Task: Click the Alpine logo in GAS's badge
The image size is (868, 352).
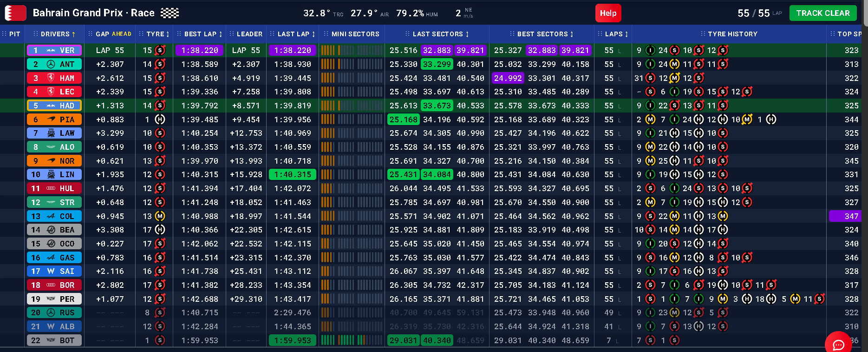Action: pos(51,258)
